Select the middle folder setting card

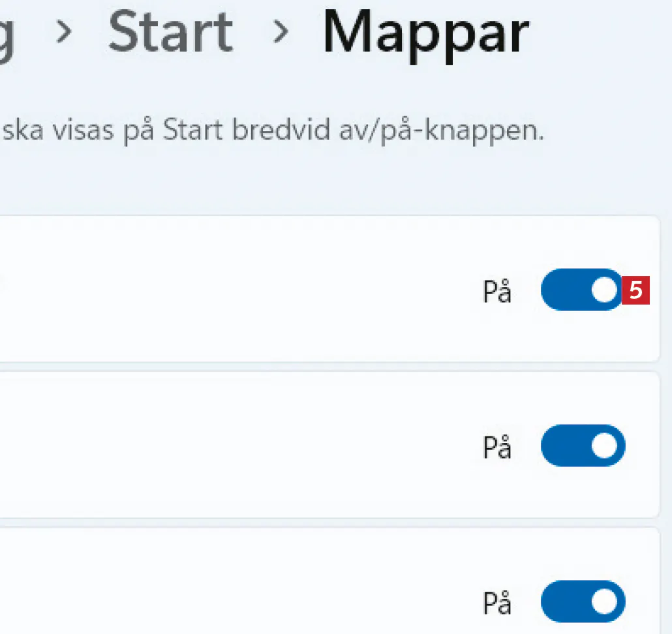(261, 445)
